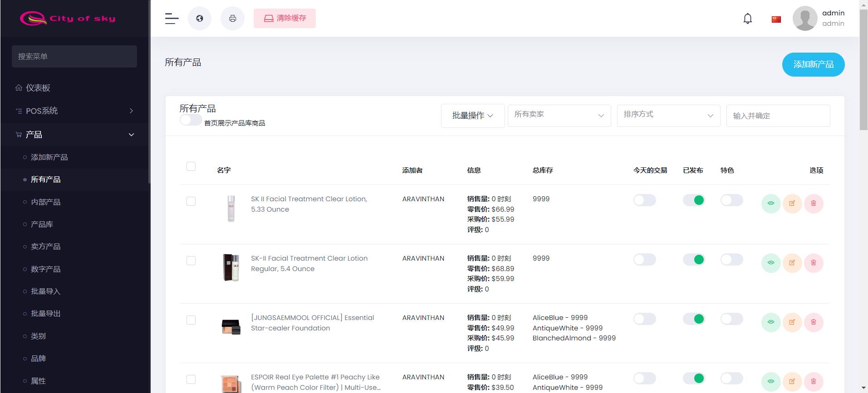Check the SK-II Regular 5.4 Ounce row checkbox
Image resolution: width=868 pixels, height=393 pixels.
click(191, 261)
